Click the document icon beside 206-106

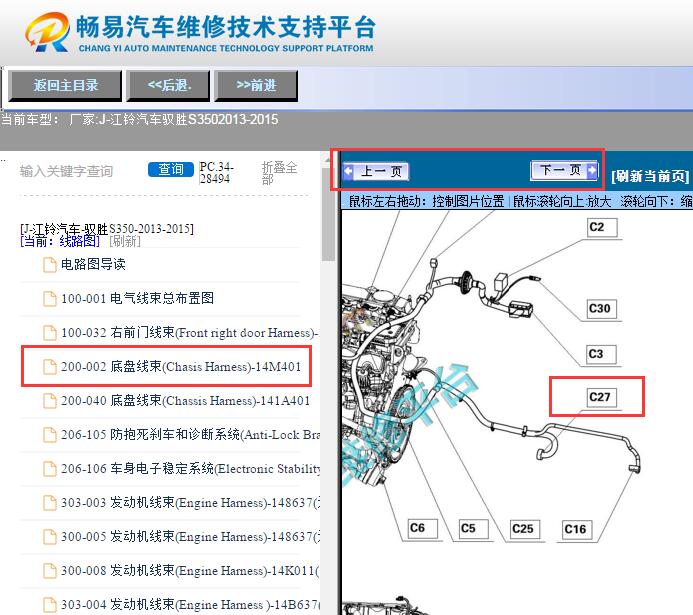[x=50, y=469]
